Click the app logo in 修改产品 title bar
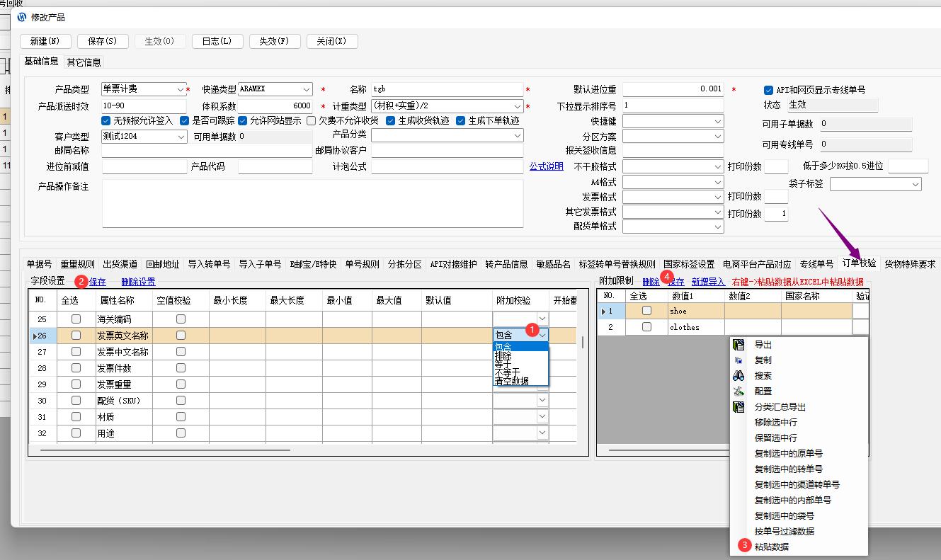The image size is (941, 560). click(x=22, y=17)
